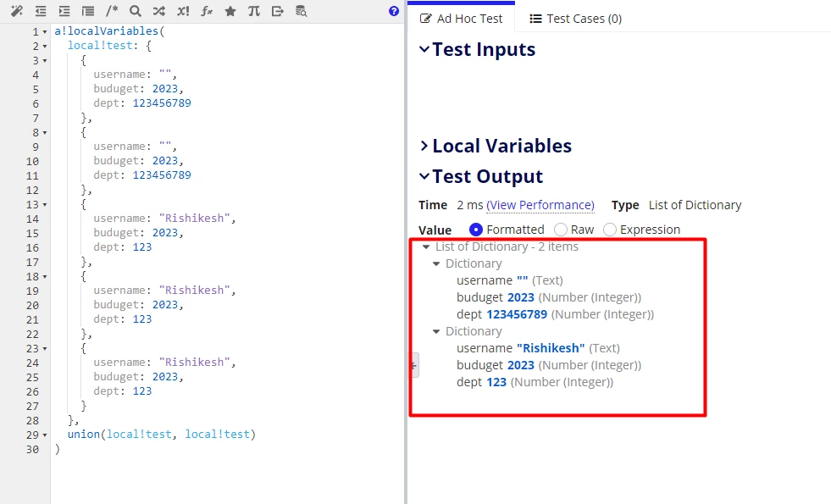Viewport: 831px width, 504px height.
Task: Click the union function call in line 29
Action: 84,434
